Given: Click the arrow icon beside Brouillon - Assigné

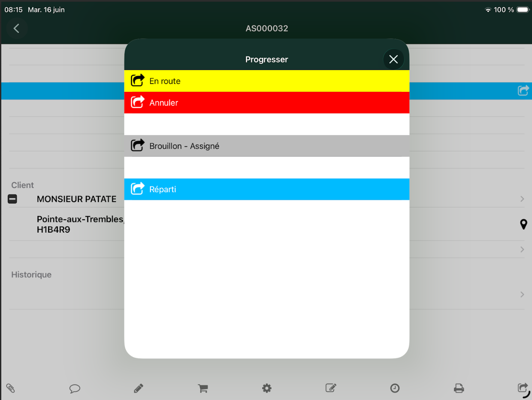Looking at the screenshot, I should click(x=138, y=145).
